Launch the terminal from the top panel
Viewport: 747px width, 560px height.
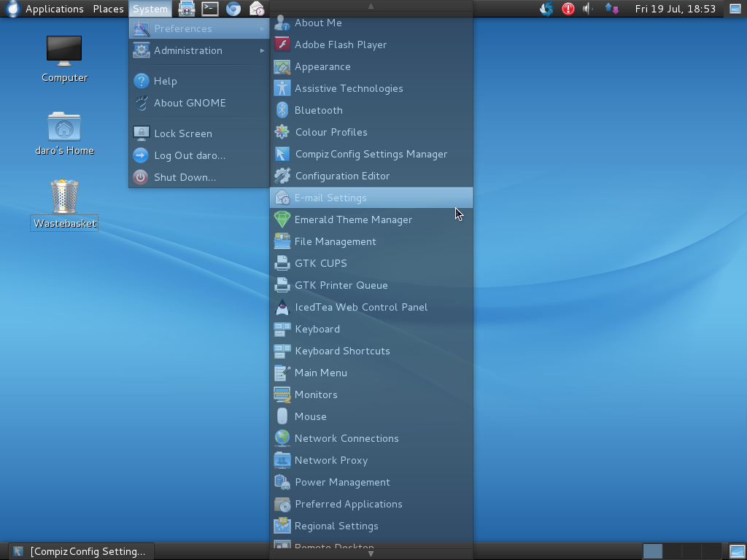[210, 9]
